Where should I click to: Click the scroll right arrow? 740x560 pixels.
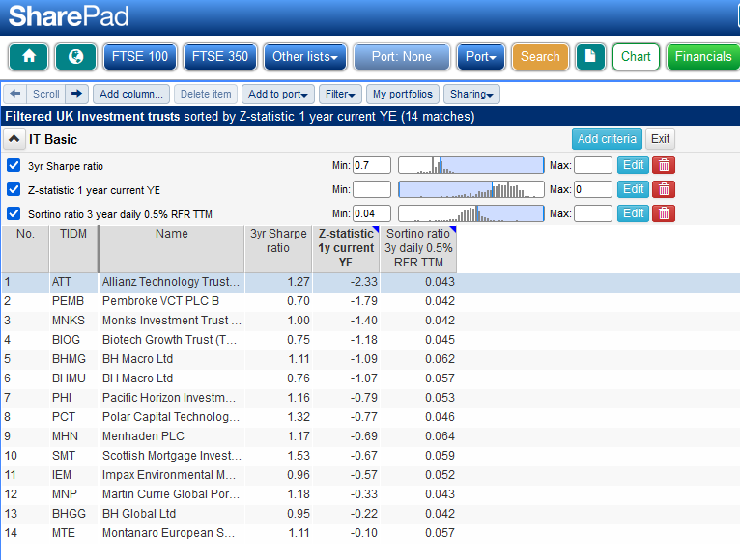coord(76,94)
